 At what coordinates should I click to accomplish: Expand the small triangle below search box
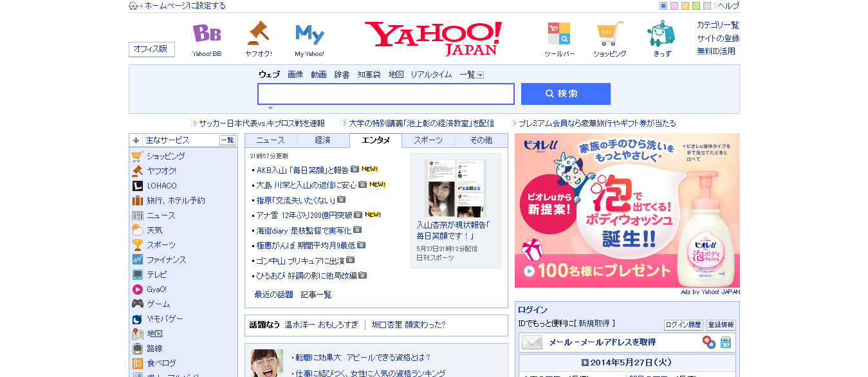click(270, 108)
